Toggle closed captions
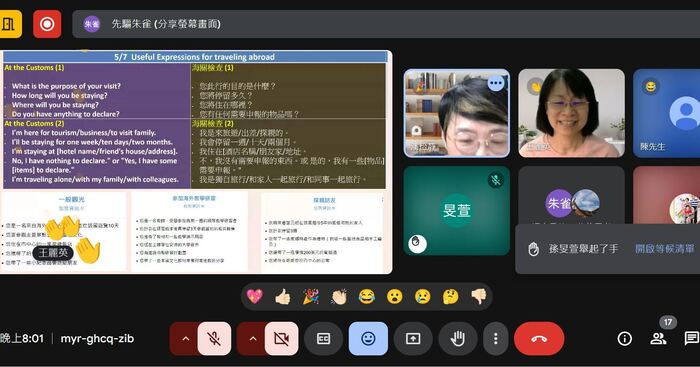Screen dimensions: 700x367 tap(323, 339)
